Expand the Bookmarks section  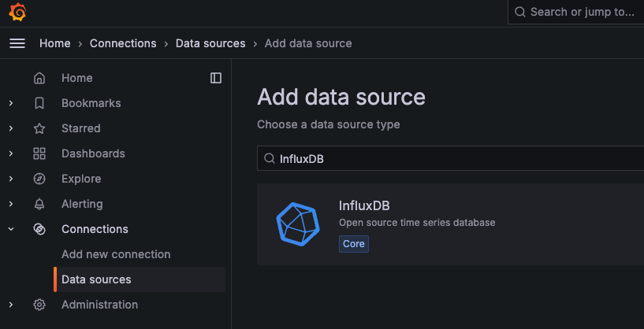coord(11,103)
